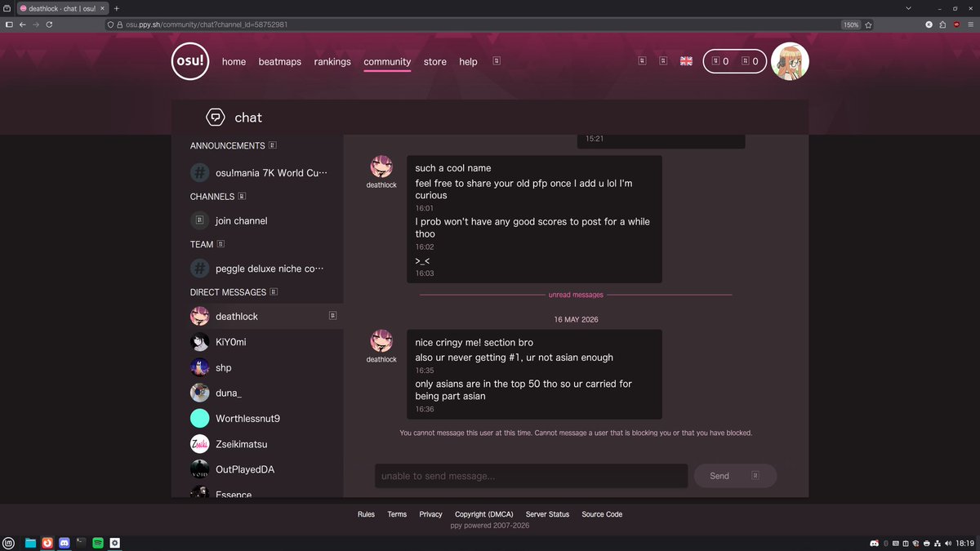This screenshot has height=551, width=980.
Task: Open Discord from the taskbar
Action: [x=65, y=543]
